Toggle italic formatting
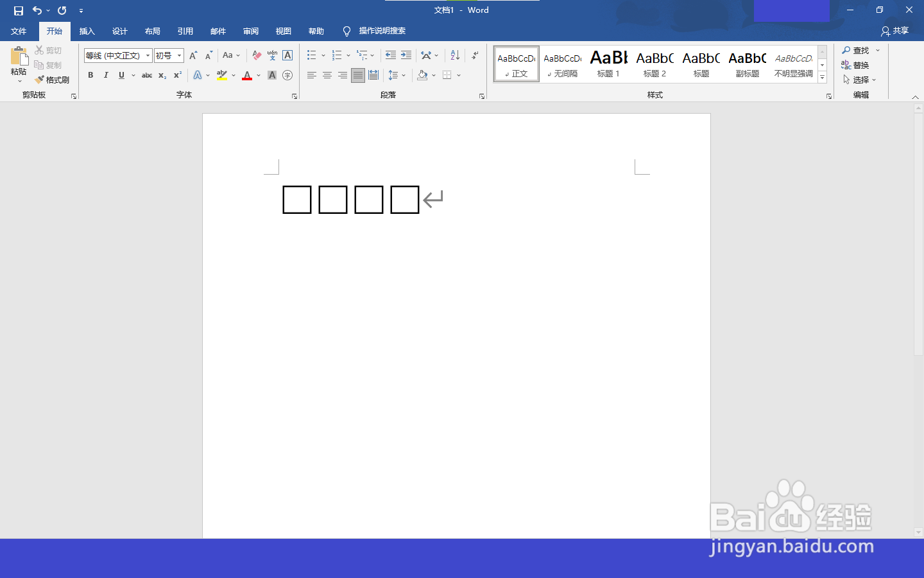Viewport: 924px width, 578px height. click(106, 75)
